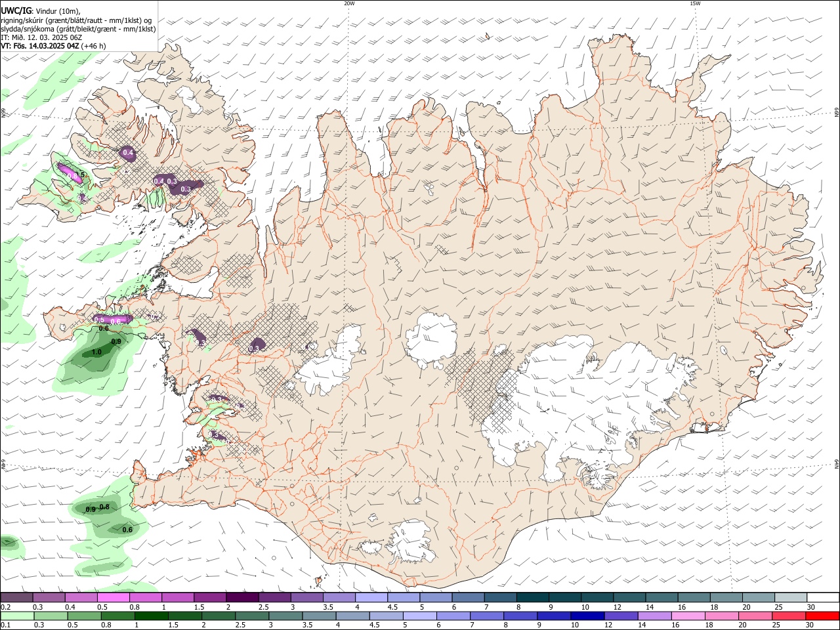Image resolution: width=840 pixels, height=630 pixels.
Task: Click the '0.1' label in the lower legend
Action: tap(5, 625)
